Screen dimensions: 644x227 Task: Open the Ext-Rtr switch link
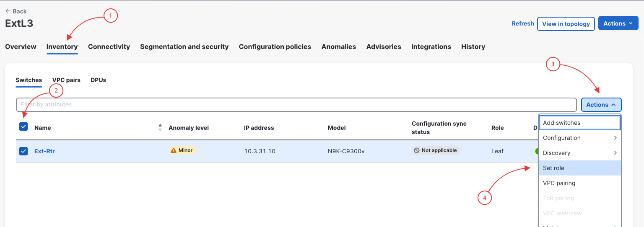pos(44,151)
